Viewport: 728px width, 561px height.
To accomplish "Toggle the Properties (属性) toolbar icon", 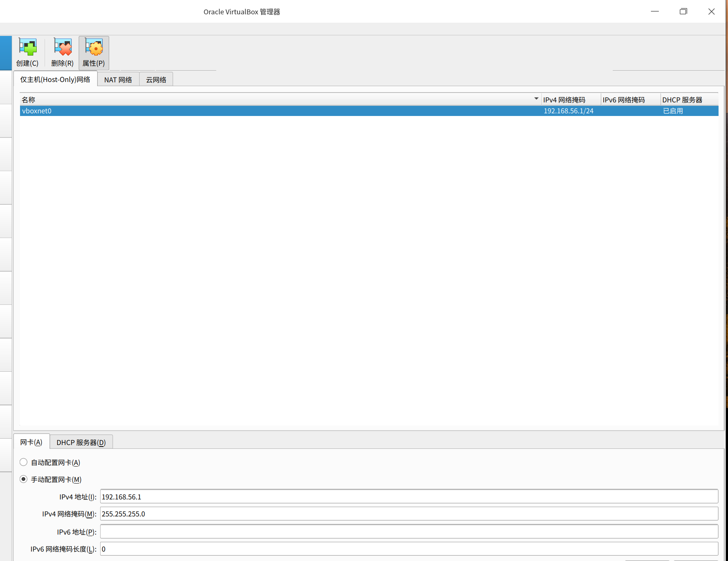I will tap(94, 53).
